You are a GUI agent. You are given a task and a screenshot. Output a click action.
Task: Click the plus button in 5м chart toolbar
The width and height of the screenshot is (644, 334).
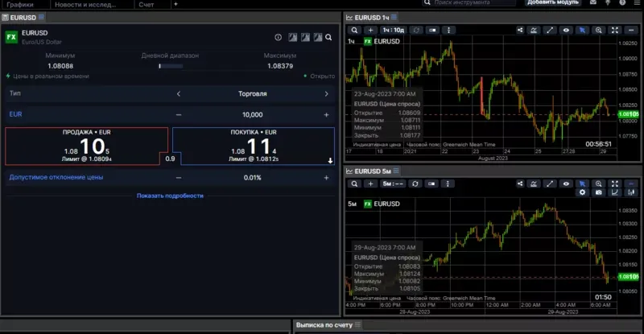(370, 183)
